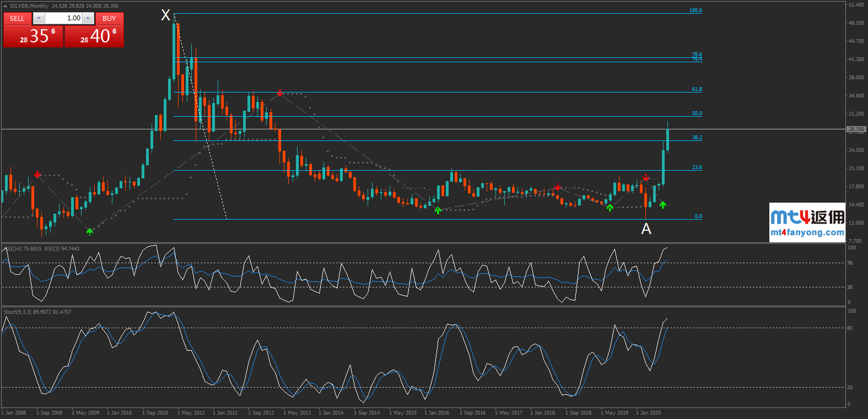Click the Fibonacci 38.2 level label
Viewport: 868px width, 419px height.
(x=697, y=138)
